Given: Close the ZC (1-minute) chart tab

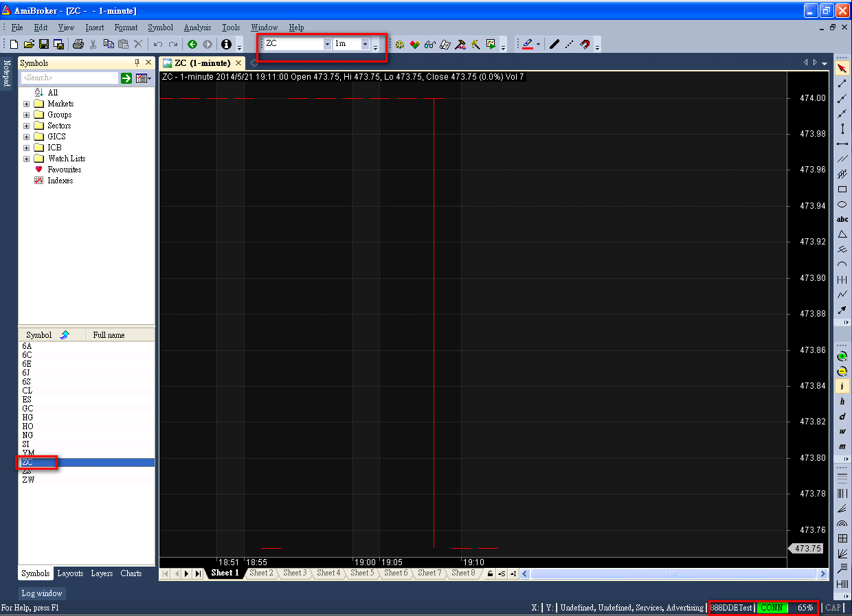Looking at the screenshot, I should pyautogui.click(x=238, y=63).
